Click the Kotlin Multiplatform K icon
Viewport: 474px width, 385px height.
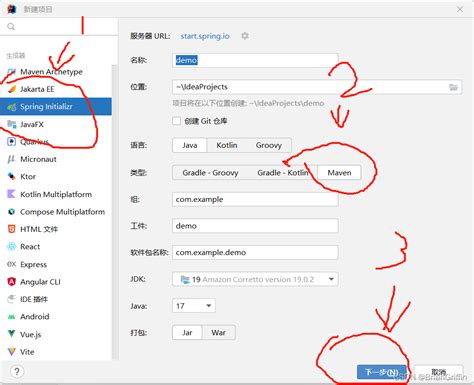12,194
